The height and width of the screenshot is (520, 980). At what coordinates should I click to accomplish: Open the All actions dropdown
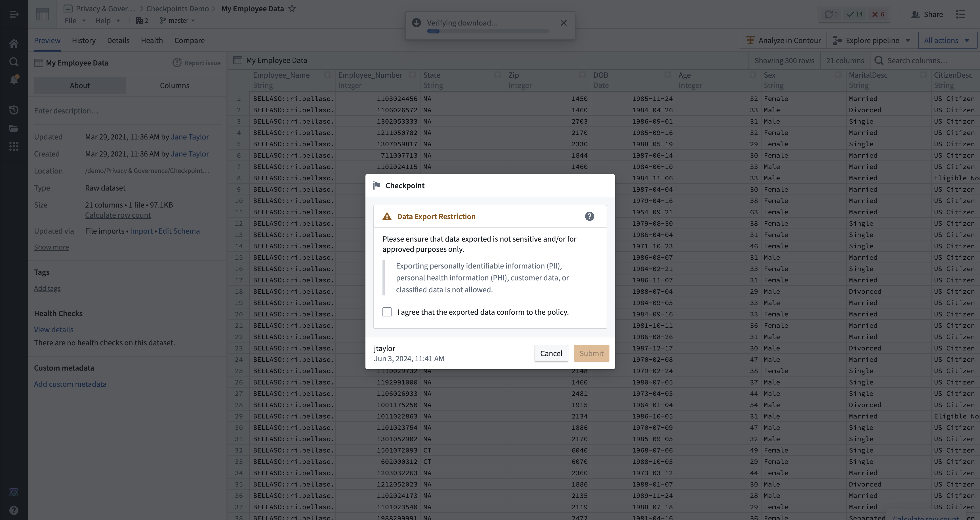point(947,40)
